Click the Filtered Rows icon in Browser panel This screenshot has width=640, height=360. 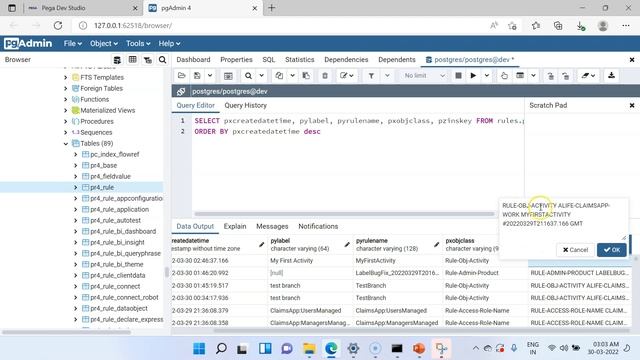click(x=147, y=60)
